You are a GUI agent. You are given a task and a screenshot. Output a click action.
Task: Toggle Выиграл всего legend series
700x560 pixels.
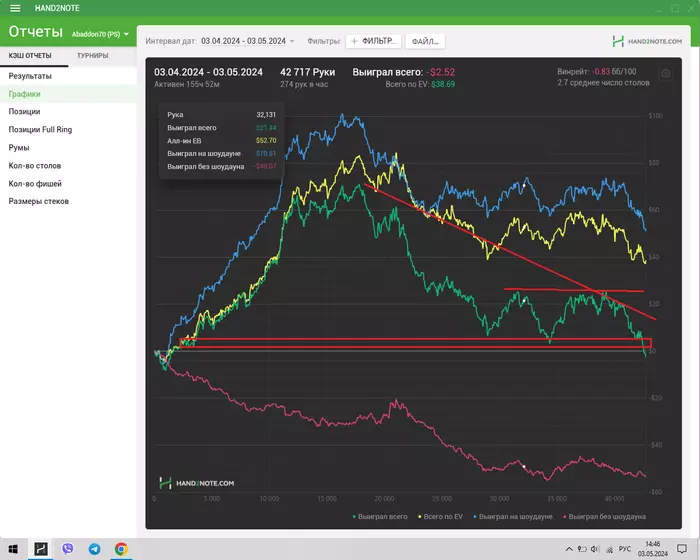[x=380, y=517]
